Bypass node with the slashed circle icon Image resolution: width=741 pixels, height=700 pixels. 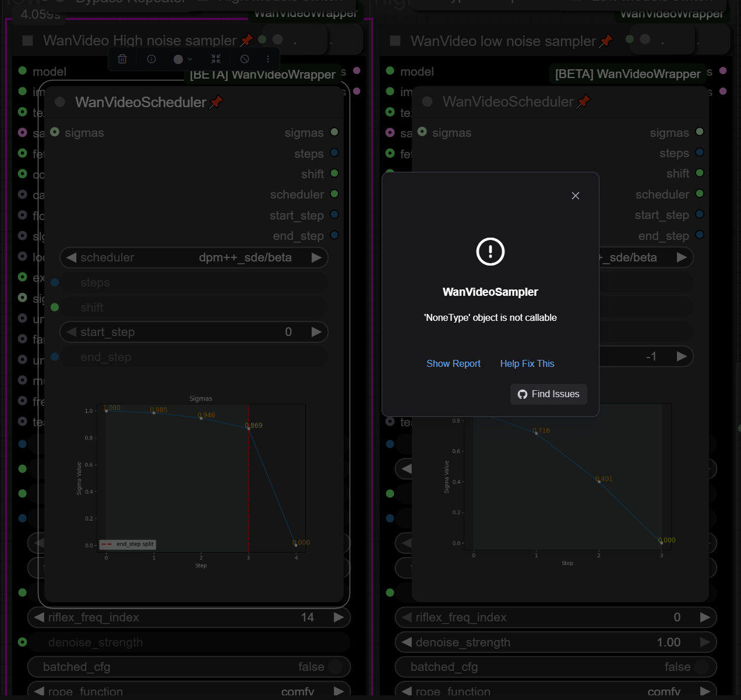click(x=245, y=59)
